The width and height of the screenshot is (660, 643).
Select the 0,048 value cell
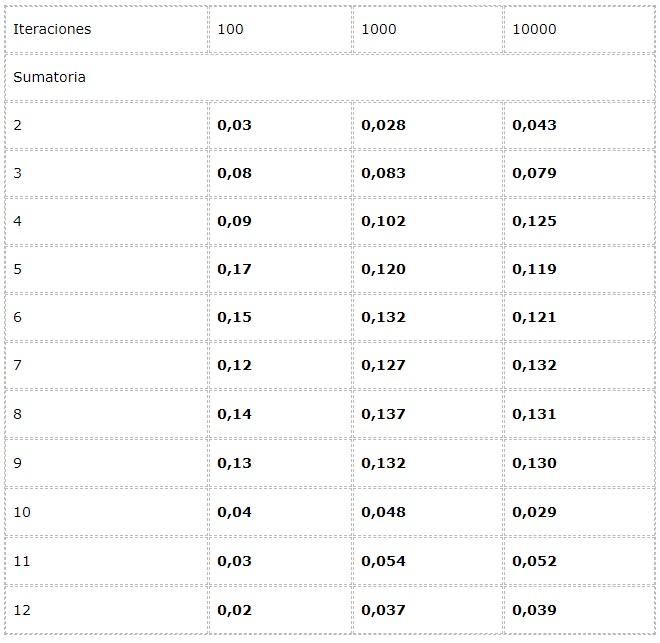pos(383,512)
